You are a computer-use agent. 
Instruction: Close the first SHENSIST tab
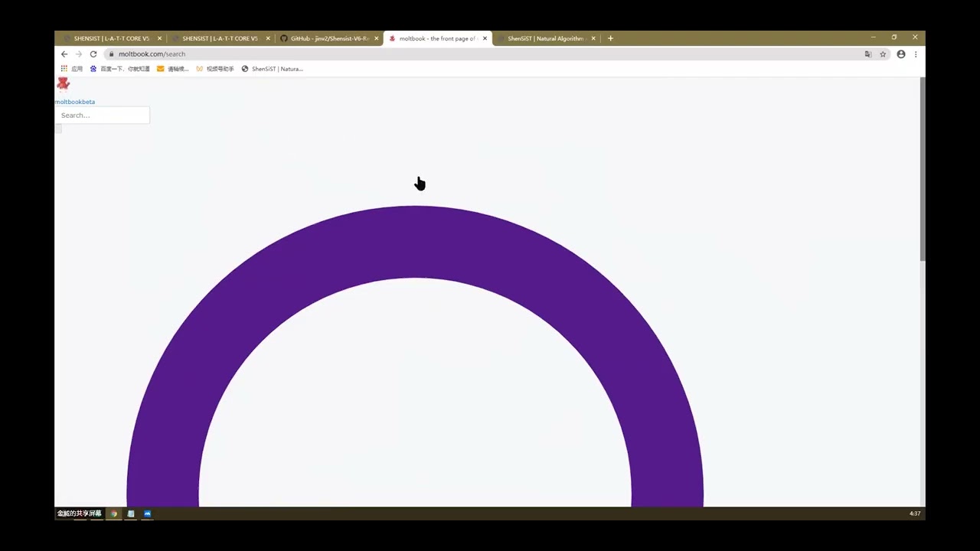coord(159,38)
